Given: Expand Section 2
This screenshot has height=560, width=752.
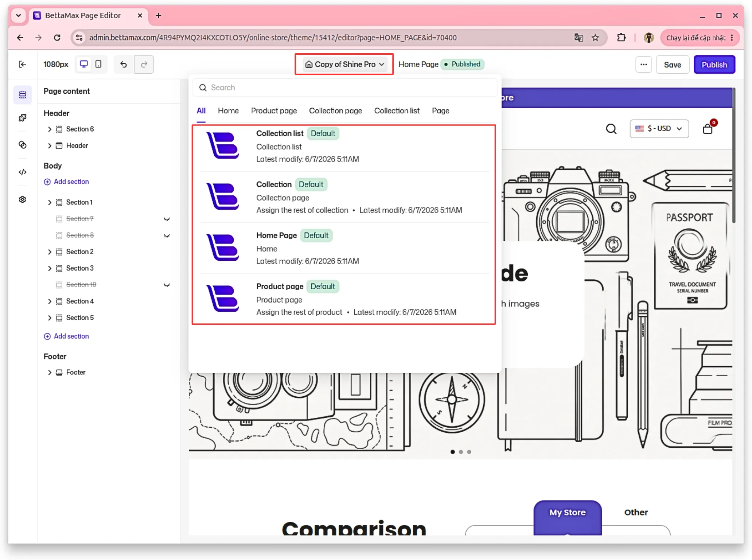Looking at the screenshot, I should (50, 252).
